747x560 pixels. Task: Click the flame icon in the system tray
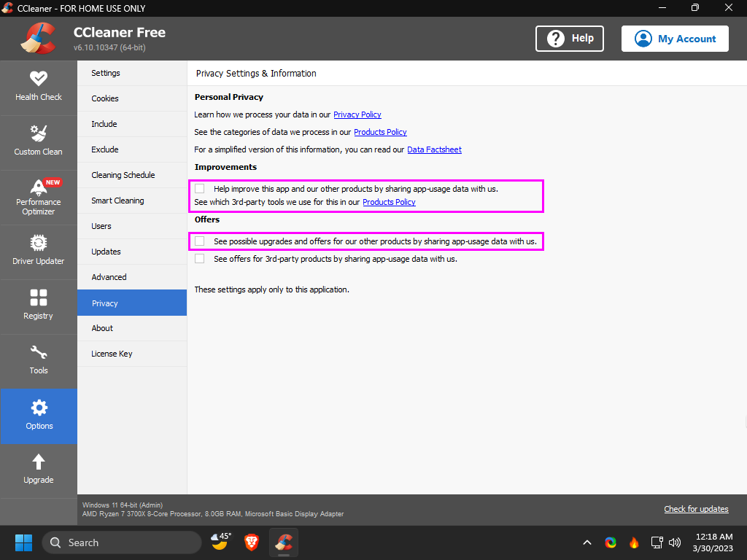point(634,542)
